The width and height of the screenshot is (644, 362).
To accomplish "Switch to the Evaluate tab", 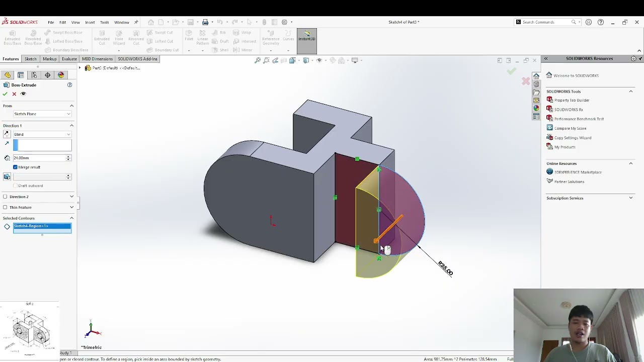I will click(69, 59).
